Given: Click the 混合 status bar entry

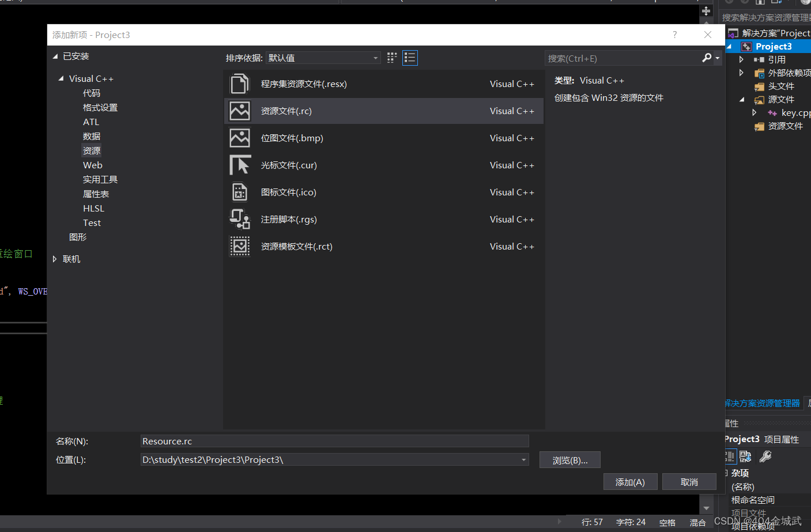Looking at the screenshot, I should point(698,523).
